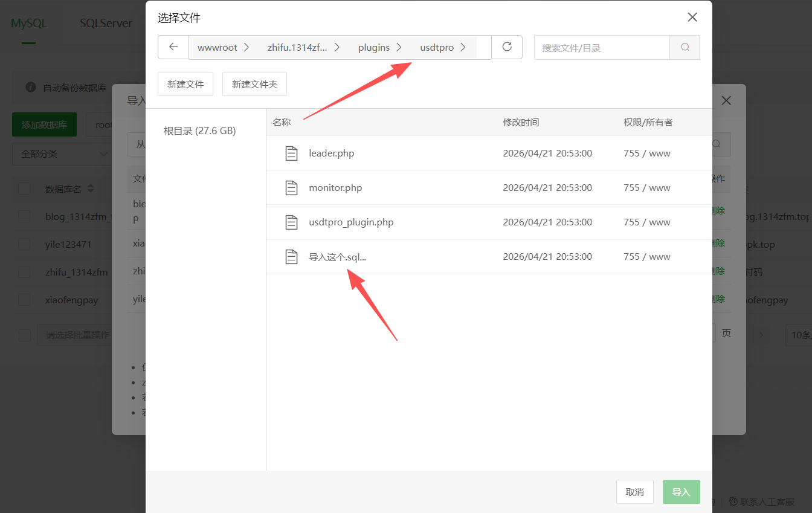Viewport: 812px width, 513px height.
Task: Check the checkbox for xiaofengpay database
Action: tap(24, 299)
